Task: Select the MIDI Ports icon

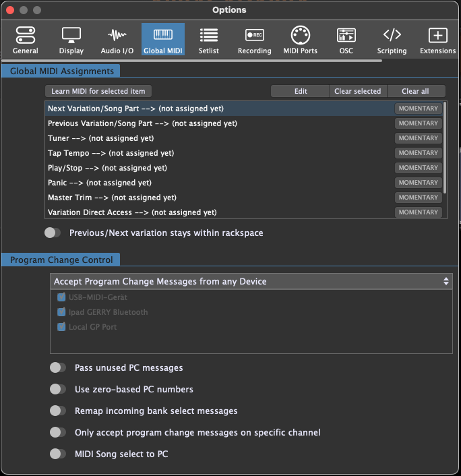Action: click(x=300, y=40)
